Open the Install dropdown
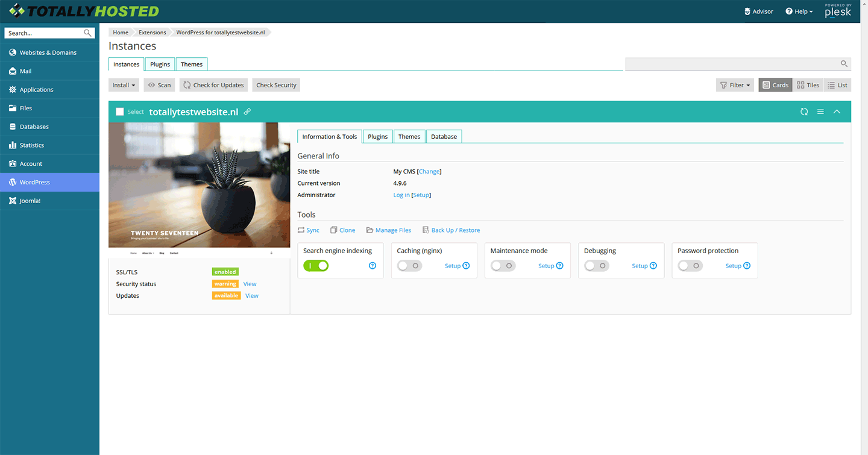Screen dimensions: 868x455 click(124, 85)
